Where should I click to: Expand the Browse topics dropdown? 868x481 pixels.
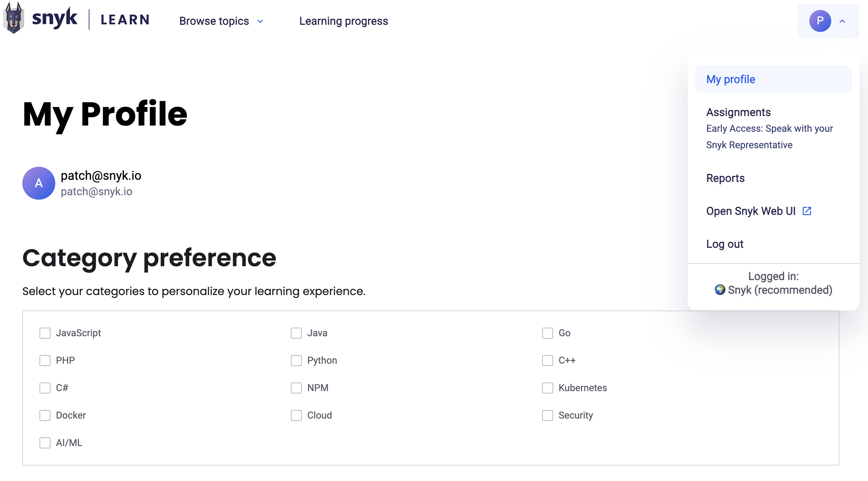214,21
